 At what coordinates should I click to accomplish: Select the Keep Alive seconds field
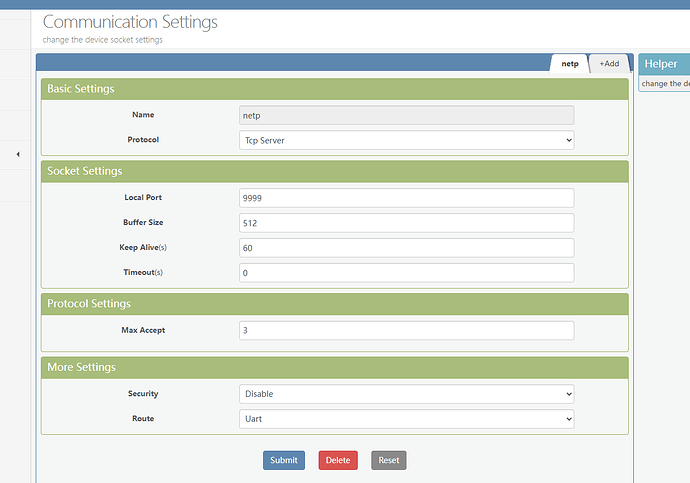click(406, 247)
